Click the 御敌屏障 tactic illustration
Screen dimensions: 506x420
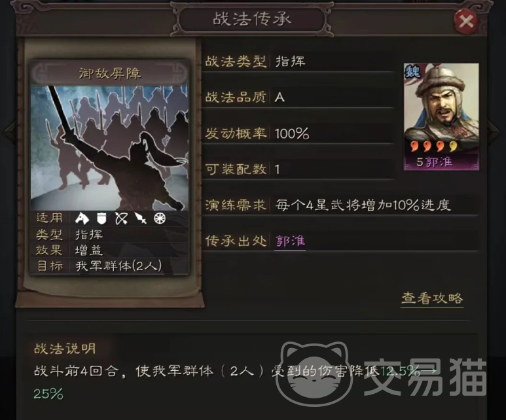point(109,148)
